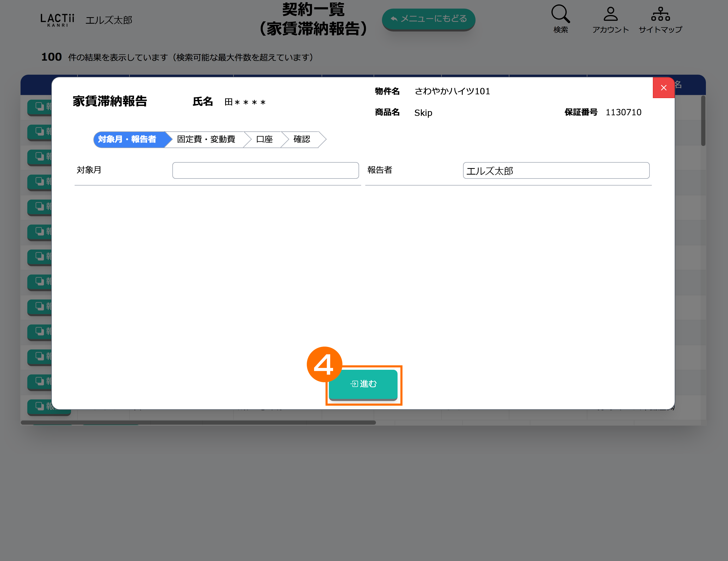Click the first row report icon button
This screenshot has width=728, height=561.
[39, 107]
